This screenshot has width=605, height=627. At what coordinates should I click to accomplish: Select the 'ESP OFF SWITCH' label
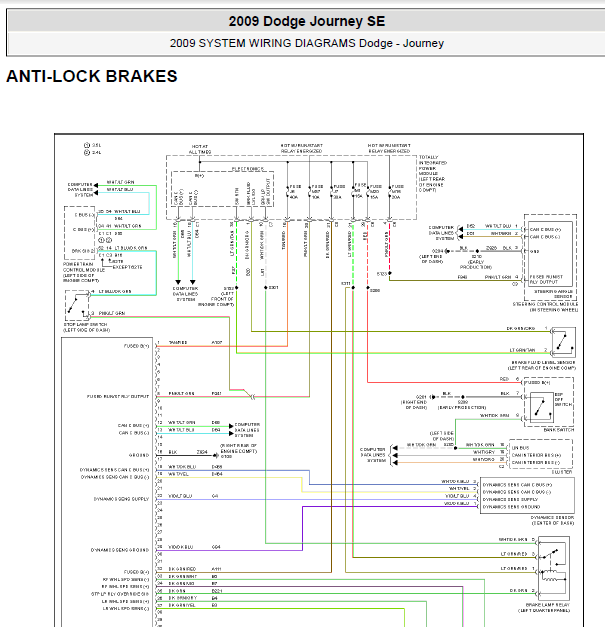pos(564,399)
